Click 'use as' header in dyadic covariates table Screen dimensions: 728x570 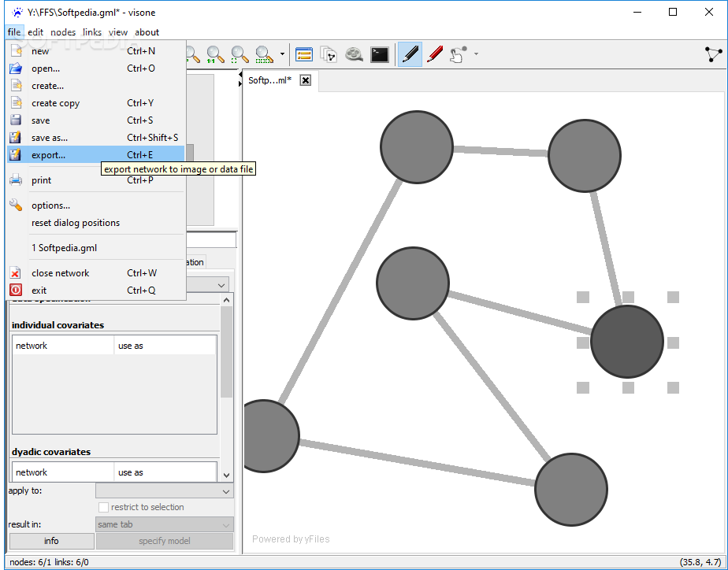[165, 472]
